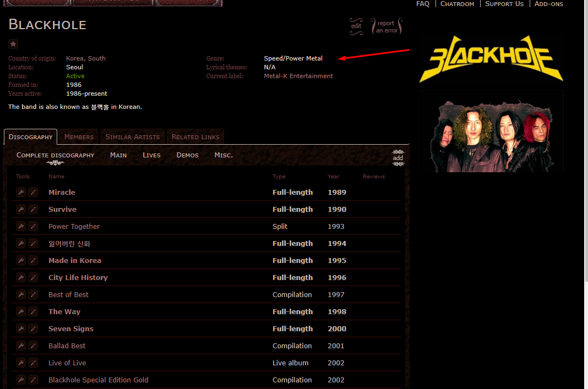Open the Ballad Best compilation

click(67, 346)
